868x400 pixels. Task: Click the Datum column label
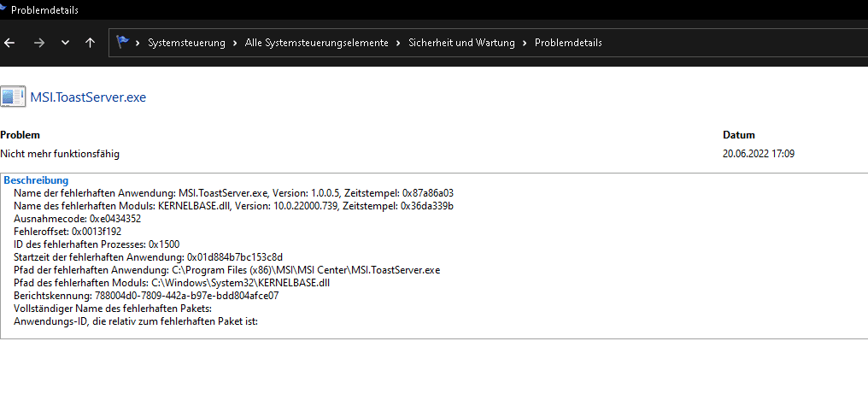click(x=738, y=135)
